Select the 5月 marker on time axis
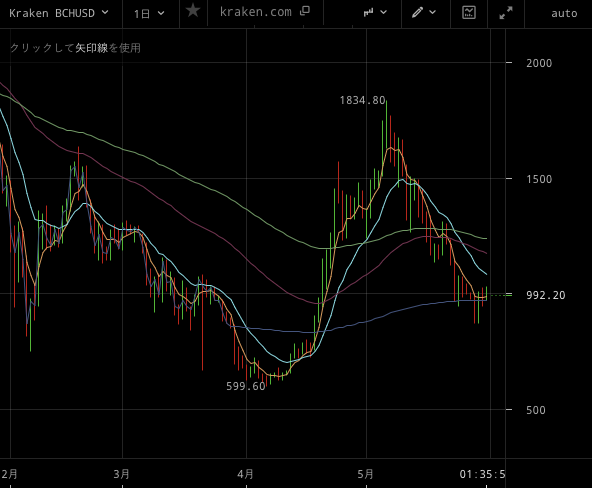The image size is (592, 488). tap(365, 474)
